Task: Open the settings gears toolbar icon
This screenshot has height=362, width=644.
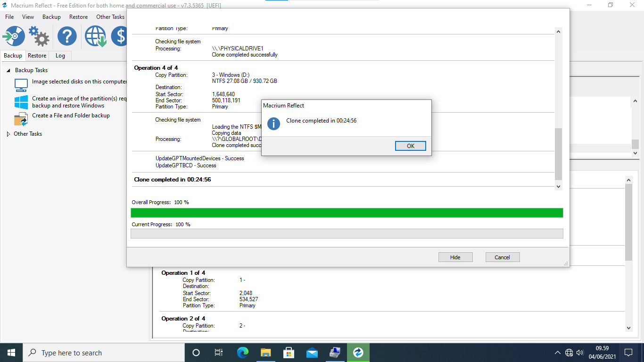Action: [x=39, y=36]
